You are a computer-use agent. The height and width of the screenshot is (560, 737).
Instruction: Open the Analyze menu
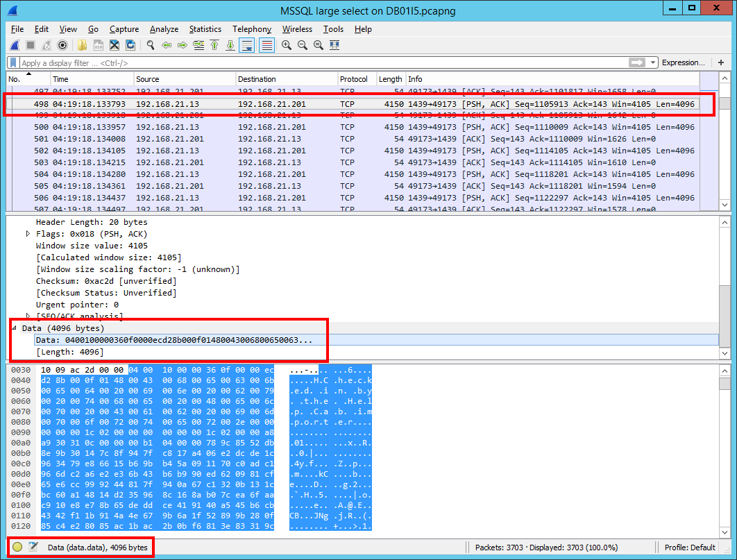pos(164,29)
